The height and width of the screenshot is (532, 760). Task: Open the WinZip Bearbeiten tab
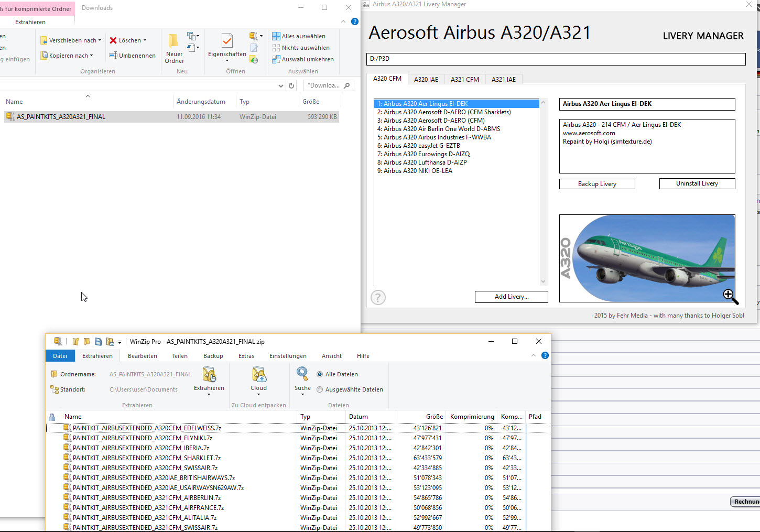coord(143,356)
